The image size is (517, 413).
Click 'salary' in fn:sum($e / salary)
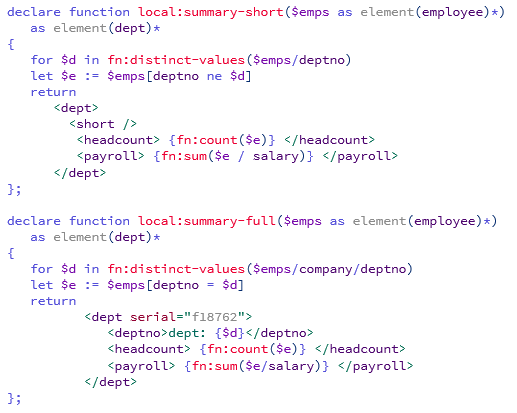276,156
